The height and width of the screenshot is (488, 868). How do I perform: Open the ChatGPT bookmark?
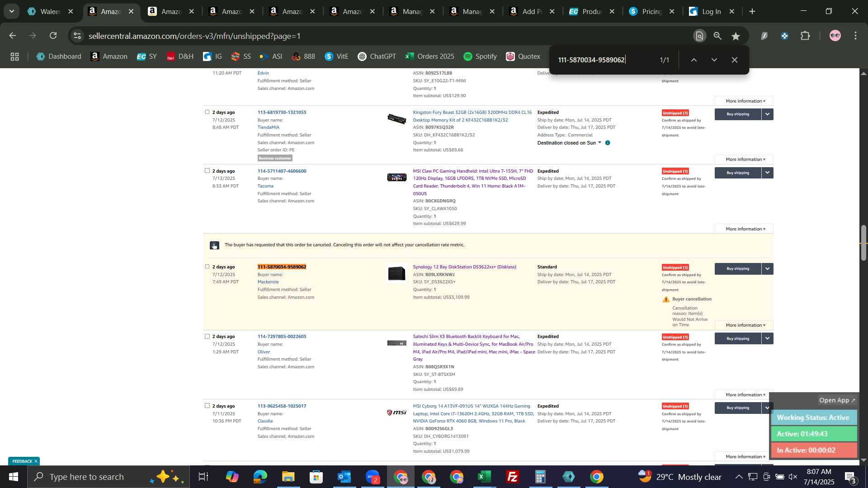tap(377, 56)
